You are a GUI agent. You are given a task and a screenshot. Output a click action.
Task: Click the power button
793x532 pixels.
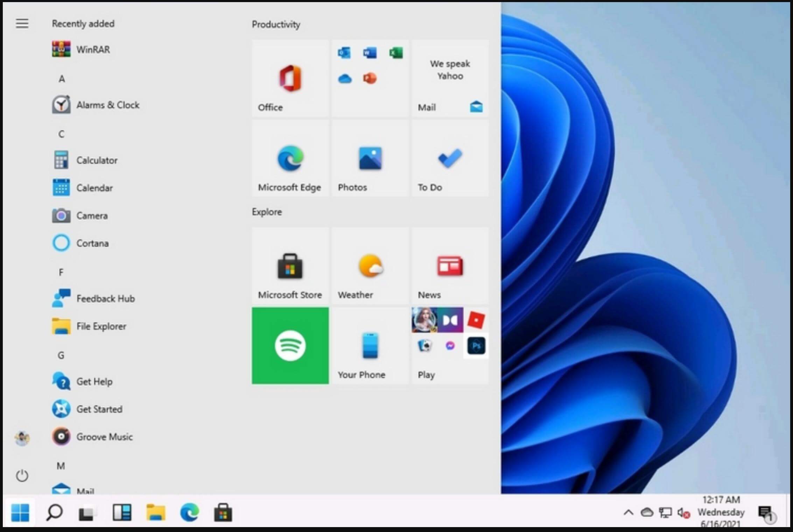click(x=22, y=476)
